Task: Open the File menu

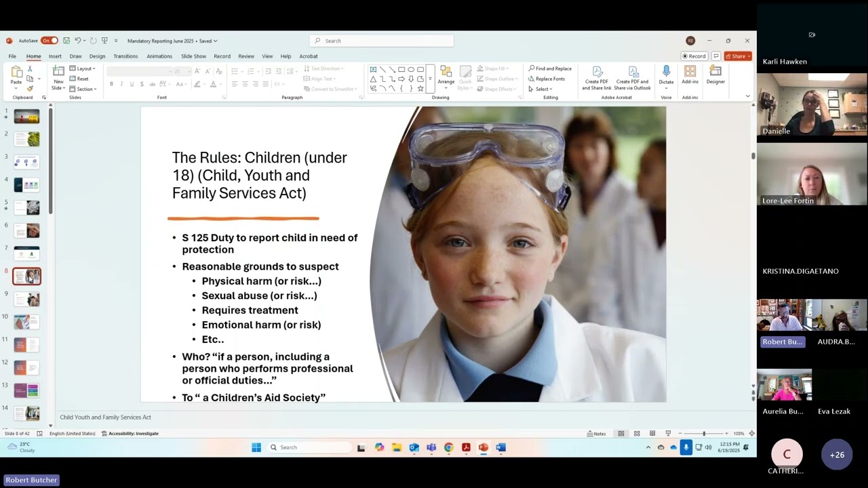Action: (x=12, y=56)
